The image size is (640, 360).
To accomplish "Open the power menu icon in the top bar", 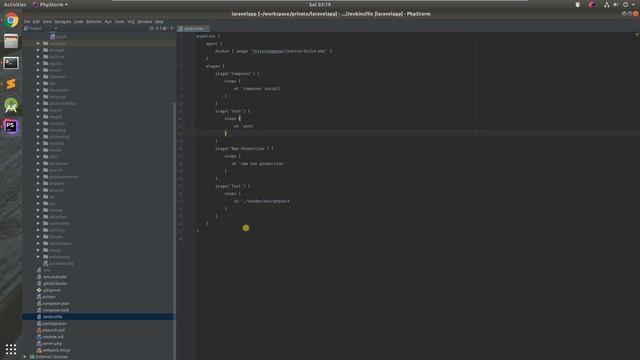I will click(x=625, y=4).
